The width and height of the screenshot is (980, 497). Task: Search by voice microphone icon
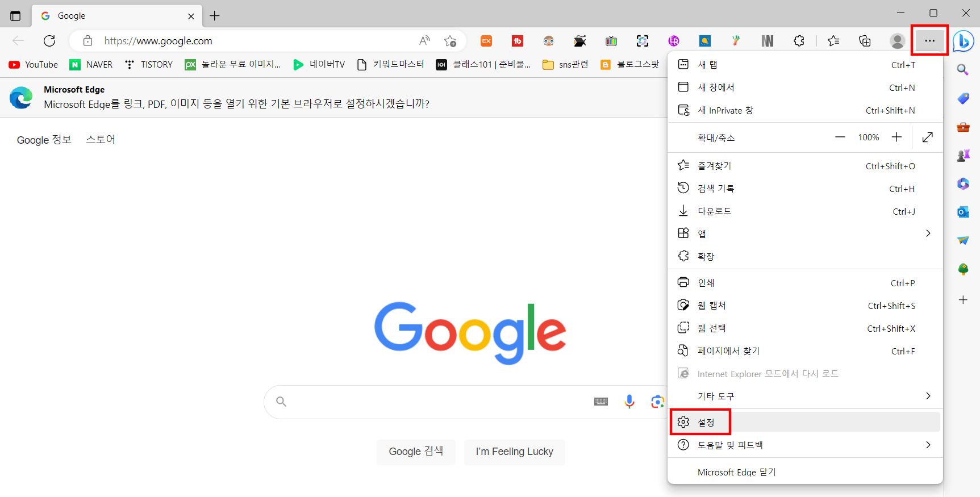coord(629,402)
